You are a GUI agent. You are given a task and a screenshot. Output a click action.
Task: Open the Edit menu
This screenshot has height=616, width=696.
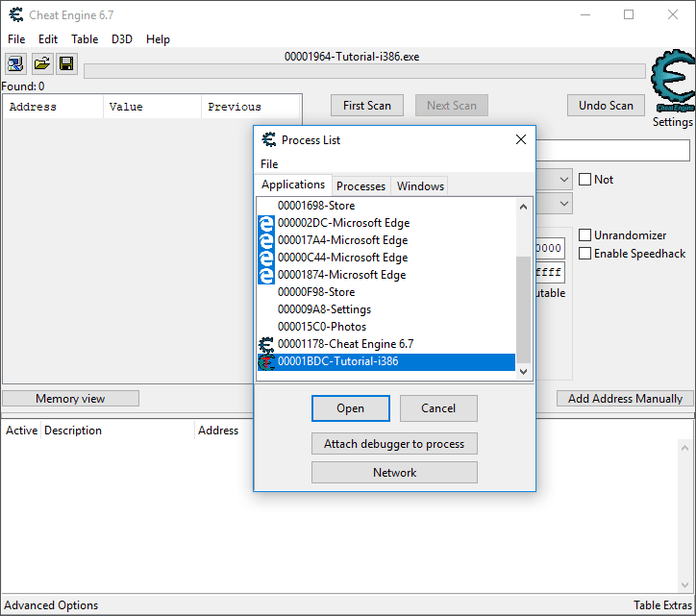coord(48,39)
